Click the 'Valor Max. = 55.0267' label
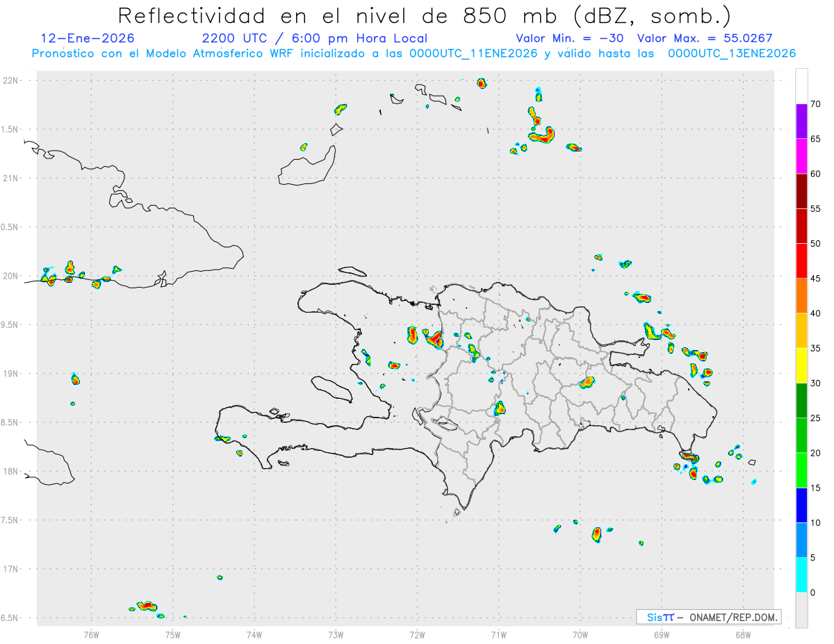 click(705, 39)
